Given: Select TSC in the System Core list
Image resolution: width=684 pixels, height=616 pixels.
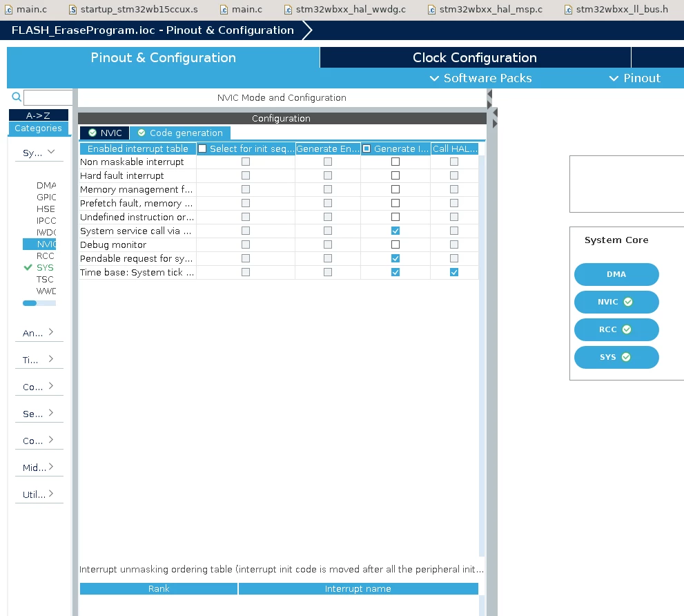Looking at the screenshot, I should point(45,279).
